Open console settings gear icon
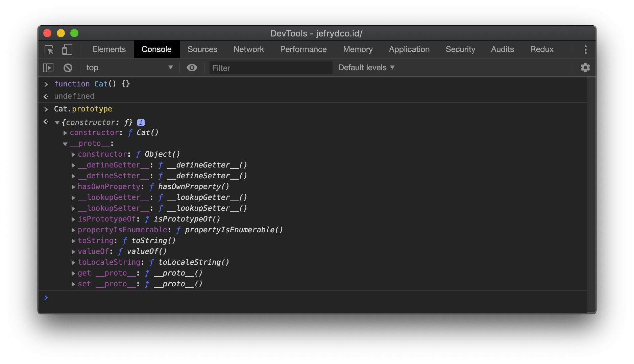 point(585,68)
